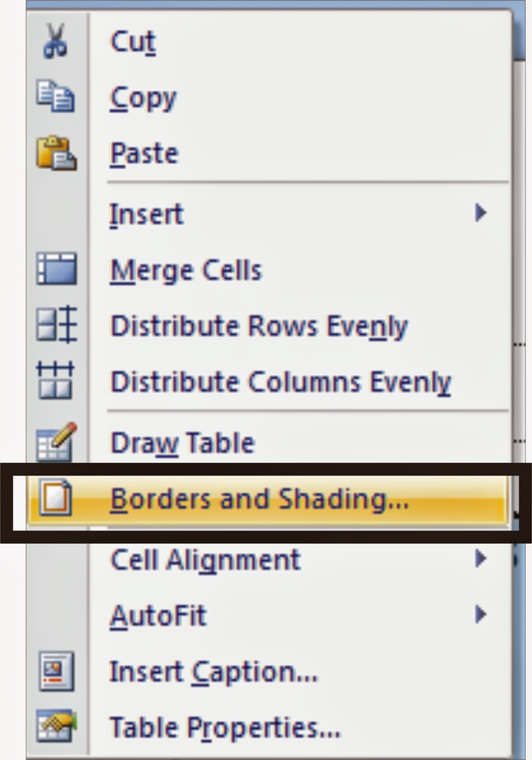This screenshot has height=760, width=532.
Task: Click the scissors Cut icon
Action: (55, 42)
